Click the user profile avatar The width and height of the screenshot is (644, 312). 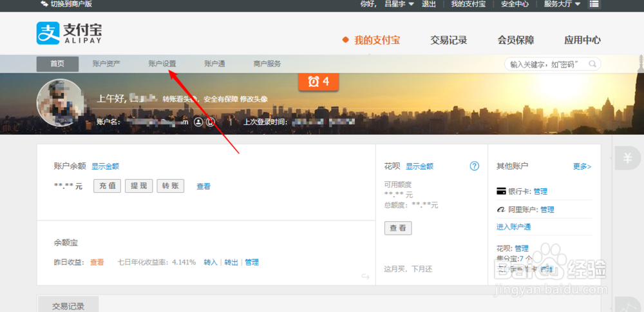point(61,102)
